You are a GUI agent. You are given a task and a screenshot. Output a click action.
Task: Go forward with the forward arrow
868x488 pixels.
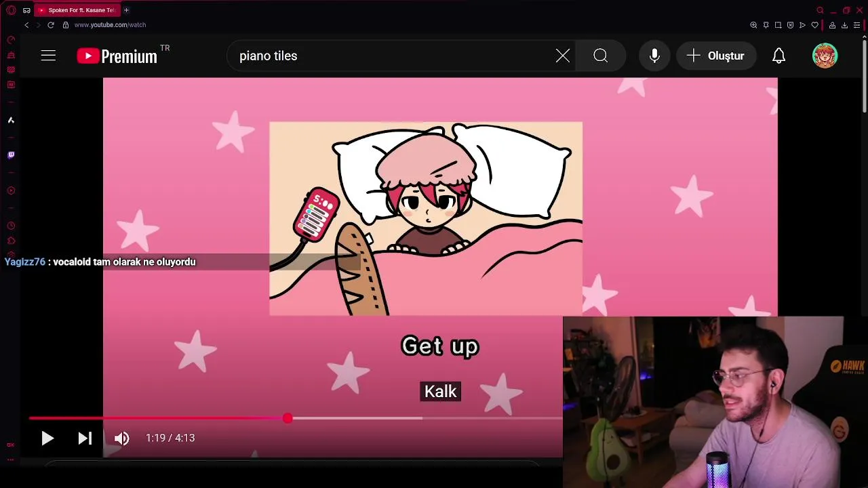coord(38,25)
